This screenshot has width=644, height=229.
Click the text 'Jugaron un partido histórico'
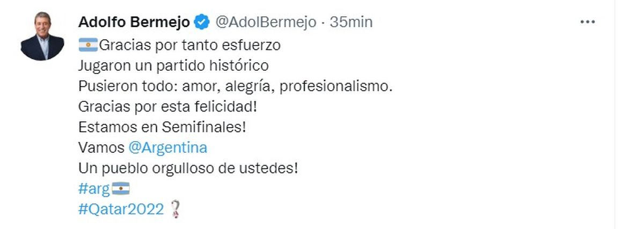coord(173,65)
